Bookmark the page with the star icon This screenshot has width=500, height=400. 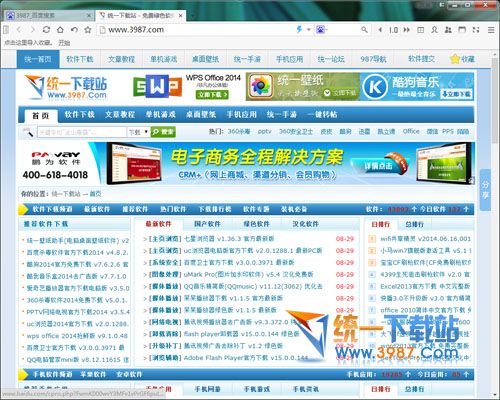88,30
